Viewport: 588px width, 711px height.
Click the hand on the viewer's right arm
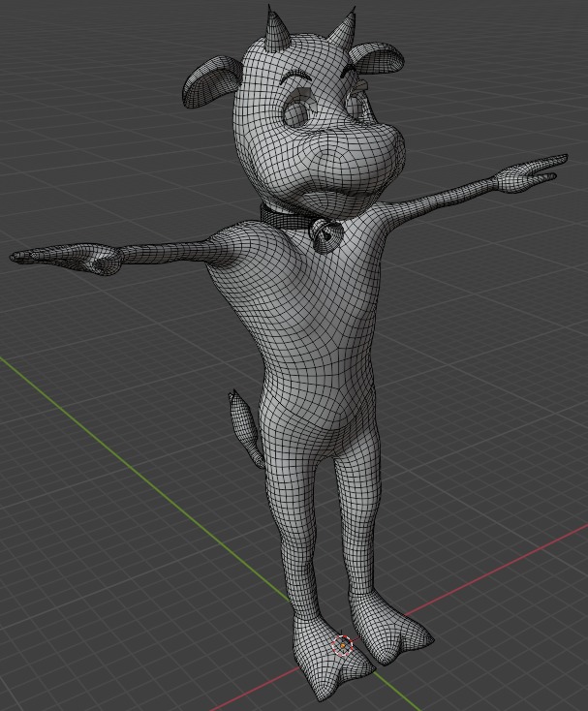[x=531, y=174]
